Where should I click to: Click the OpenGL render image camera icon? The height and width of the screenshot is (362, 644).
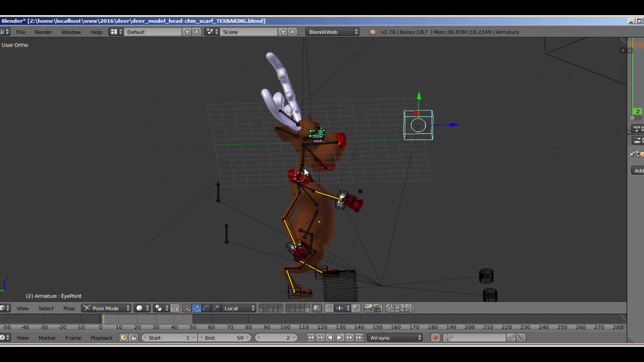[368, 308]
